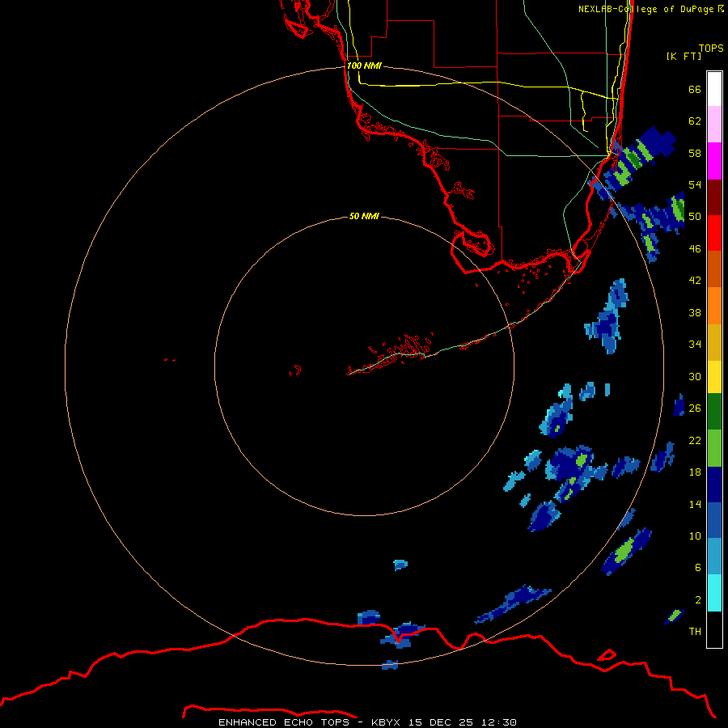The image size is (728, 728).
Task: Click the TH threshold label in the legend
Action: (x=695, y=632)
